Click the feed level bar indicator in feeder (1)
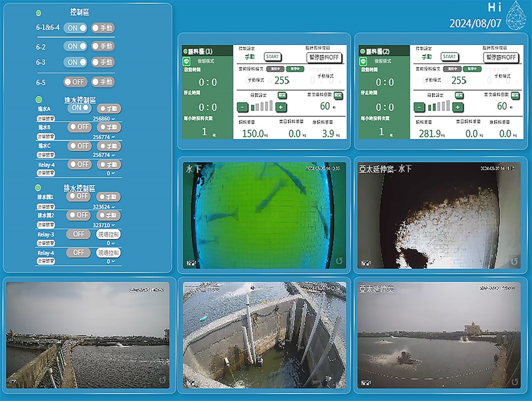Viewport: 532px width, 401px height. click(261, 106)
